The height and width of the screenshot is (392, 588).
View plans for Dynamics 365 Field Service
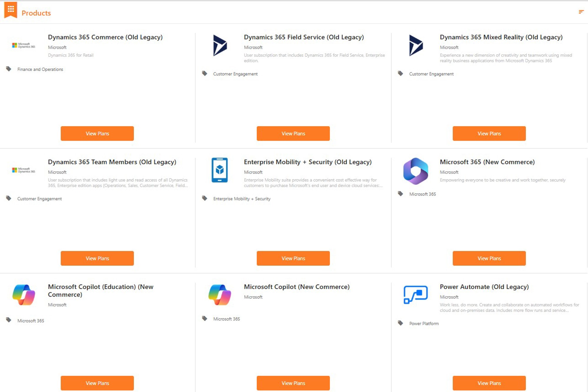point(293,134)
